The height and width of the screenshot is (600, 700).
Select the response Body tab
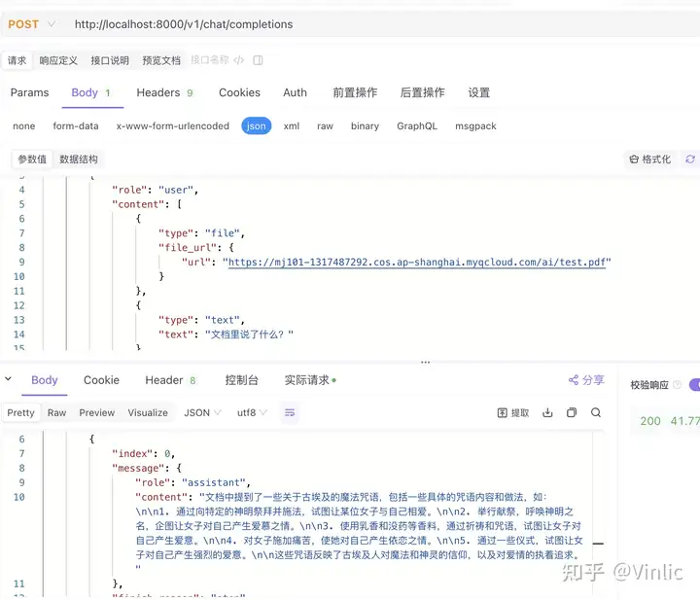pos(45,380)
